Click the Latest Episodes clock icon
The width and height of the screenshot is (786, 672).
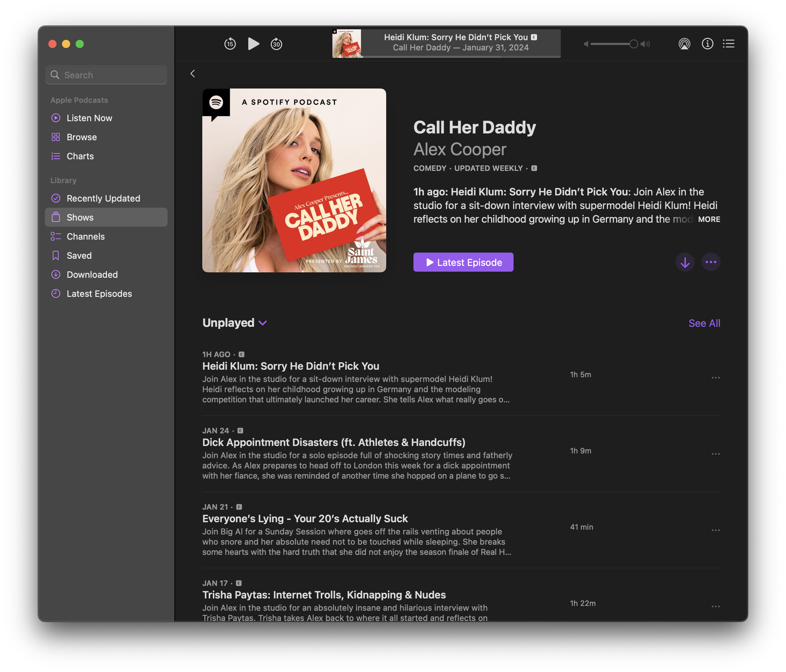click(x=56, y=293)
